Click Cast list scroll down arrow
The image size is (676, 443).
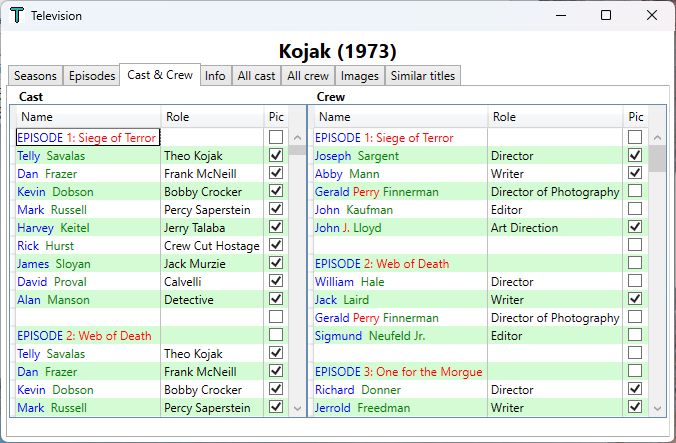tap(297, 408)
